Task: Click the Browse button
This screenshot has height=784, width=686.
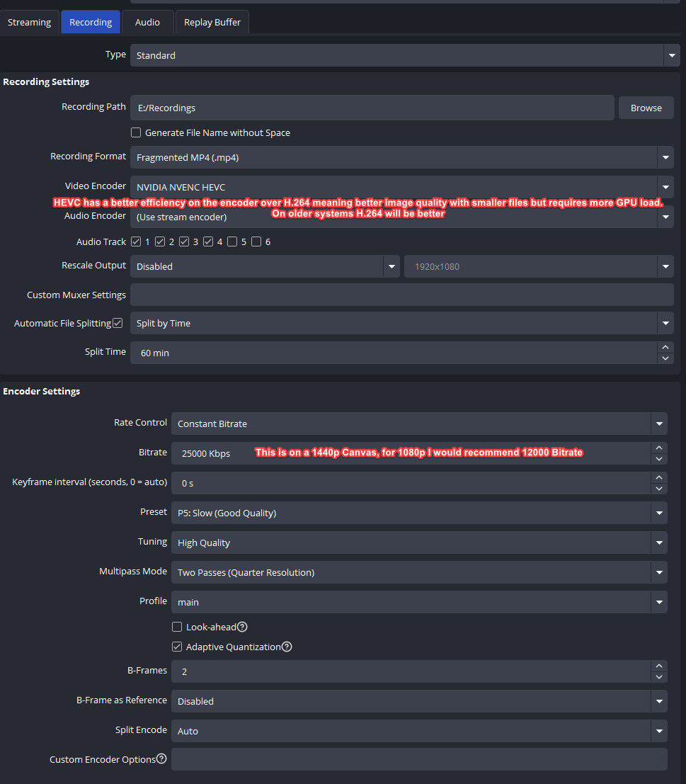Action: [646, 108]
